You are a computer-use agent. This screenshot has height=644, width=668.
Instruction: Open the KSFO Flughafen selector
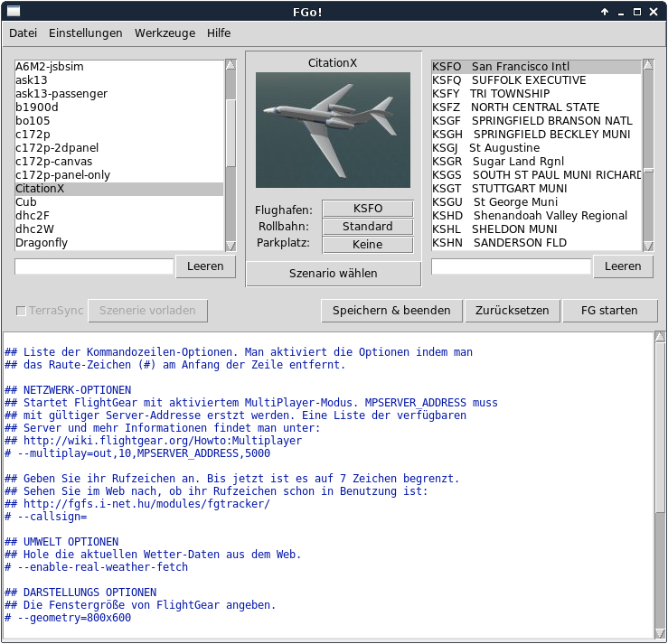tap(368, 209)
